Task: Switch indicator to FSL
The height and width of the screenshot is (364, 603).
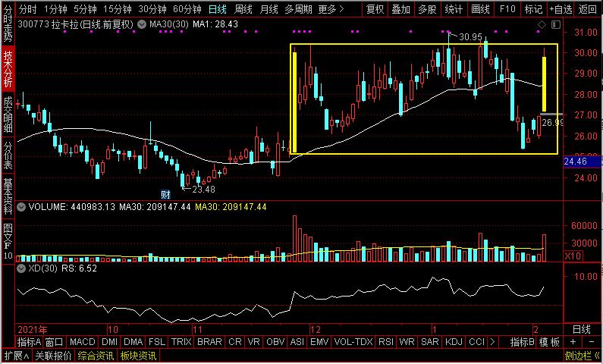Action: point(157,342)
